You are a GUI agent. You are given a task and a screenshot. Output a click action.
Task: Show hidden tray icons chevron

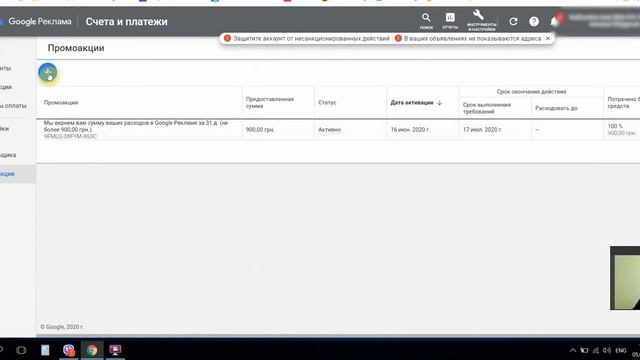[573, 350]
